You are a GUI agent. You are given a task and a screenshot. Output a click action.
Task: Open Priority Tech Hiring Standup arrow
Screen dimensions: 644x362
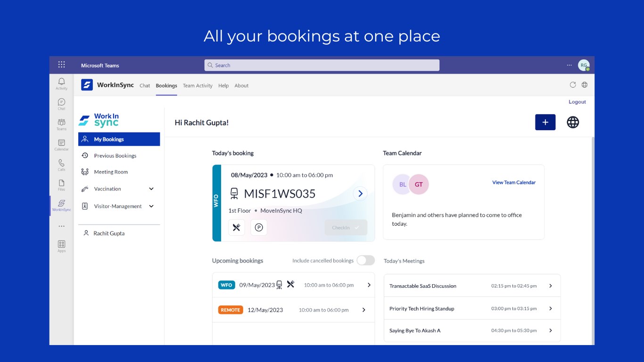[551, 308]
